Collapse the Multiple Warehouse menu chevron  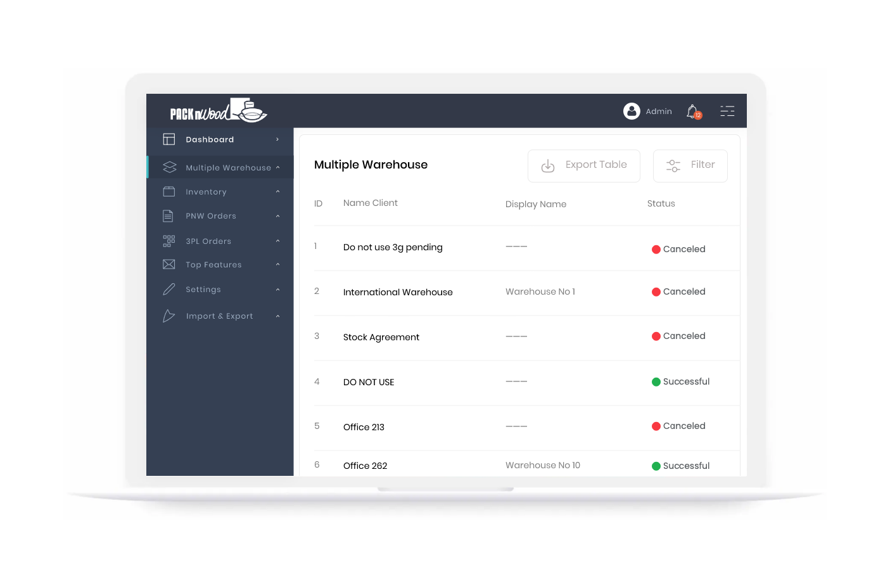(x=277, y=167)
